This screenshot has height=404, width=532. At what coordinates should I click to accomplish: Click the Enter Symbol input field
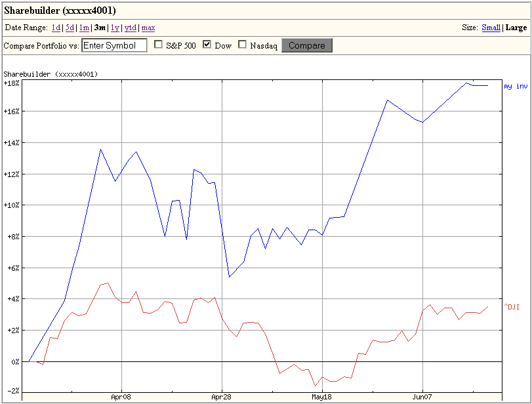pyautogui.click(x=114, y=45)
